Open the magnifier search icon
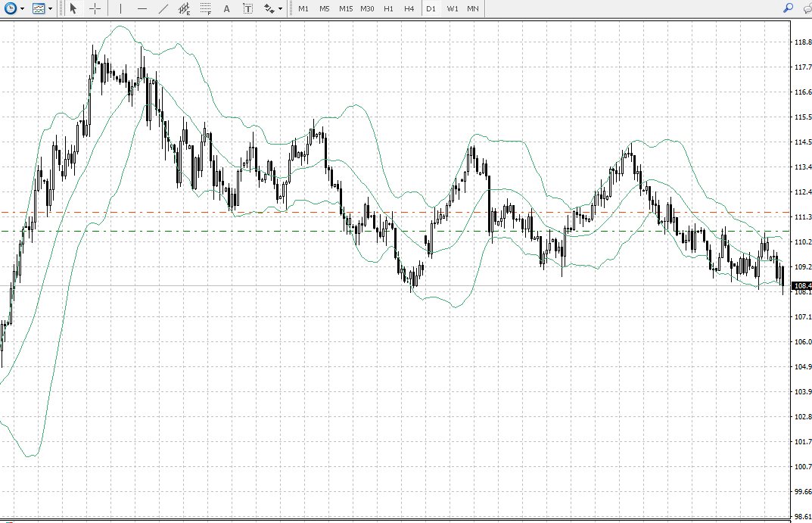Image resolution: width=812 pixels, height=523 pixels. pos(788,8)
